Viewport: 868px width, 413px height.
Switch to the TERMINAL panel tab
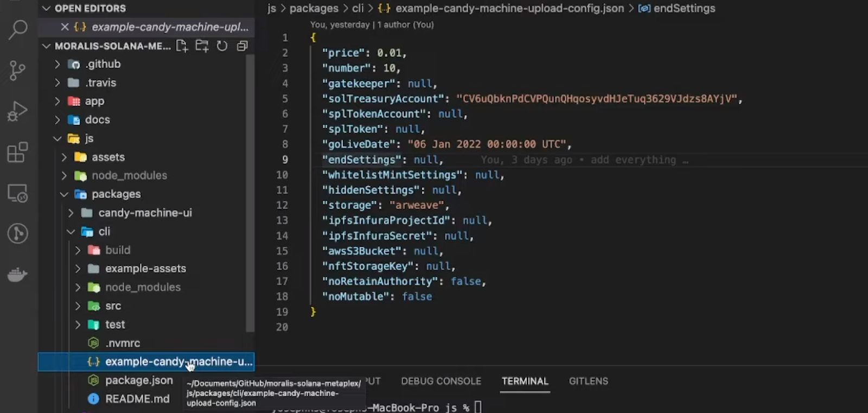[x=525, y=381]
